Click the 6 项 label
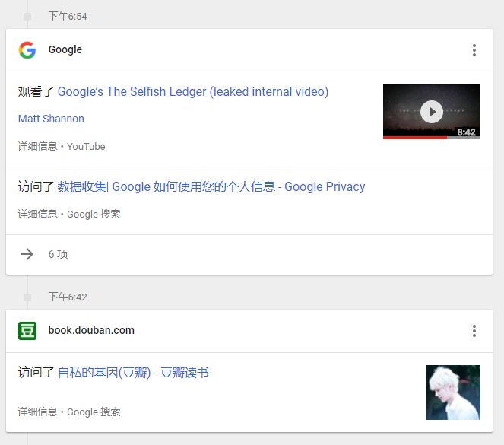This screenshot has height=445, width=504. (59, 254)
